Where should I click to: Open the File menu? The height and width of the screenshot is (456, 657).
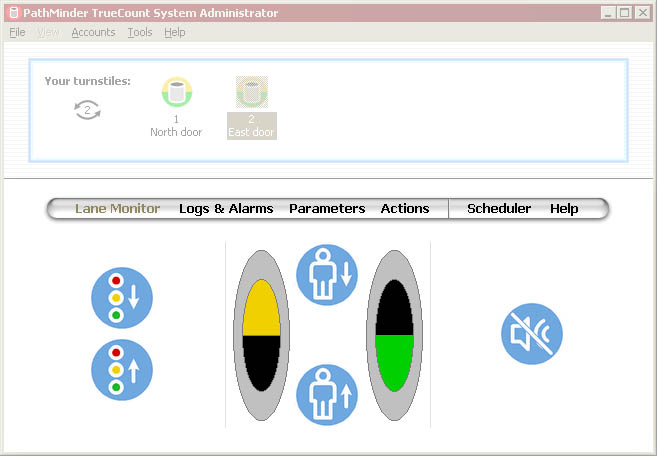pyautogui.click(x=17, y=32)
